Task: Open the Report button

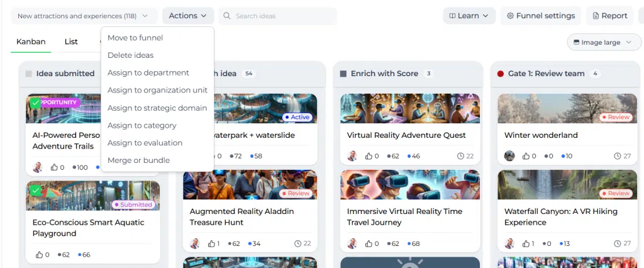Action: point(609,16)
